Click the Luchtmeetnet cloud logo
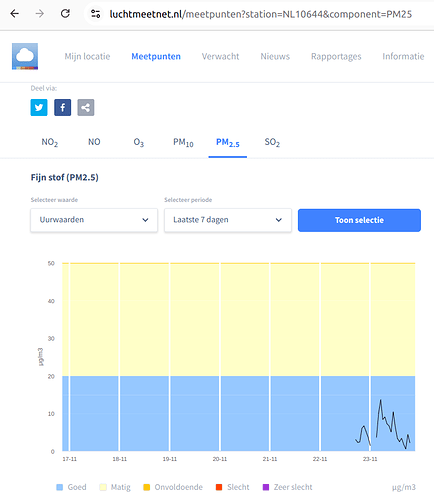The image size is (434, 500). (x=25, y=56)
